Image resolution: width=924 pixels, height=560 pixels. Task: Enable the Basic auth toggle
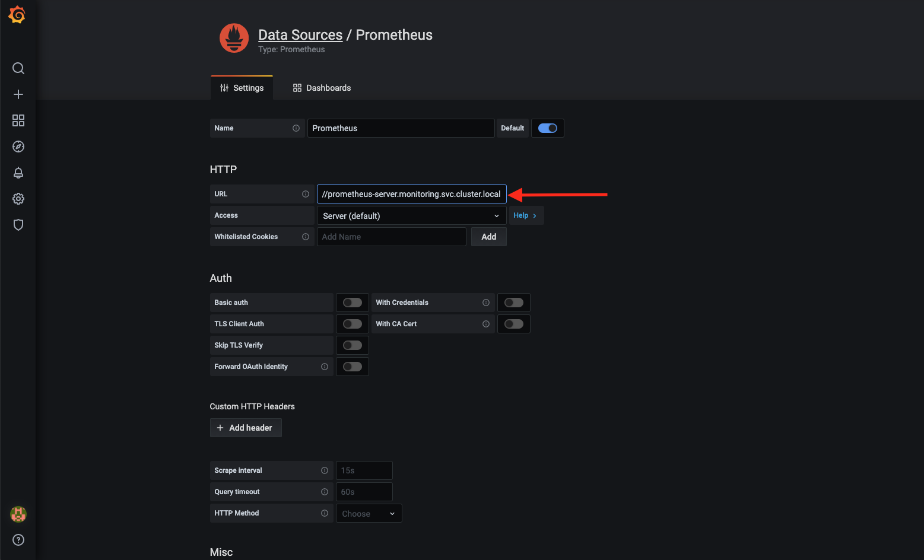point(353,303)
